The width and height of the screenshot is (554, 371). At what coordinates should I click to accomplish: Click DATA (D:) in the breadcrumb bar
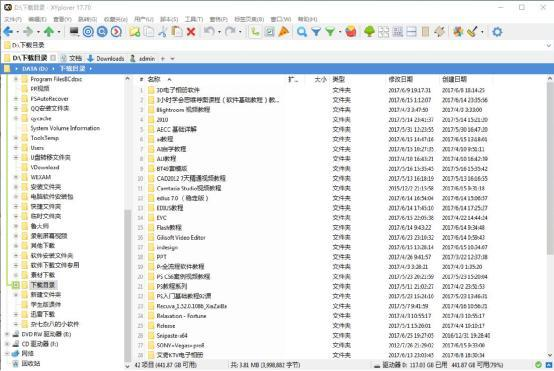(x=35, y=69)
